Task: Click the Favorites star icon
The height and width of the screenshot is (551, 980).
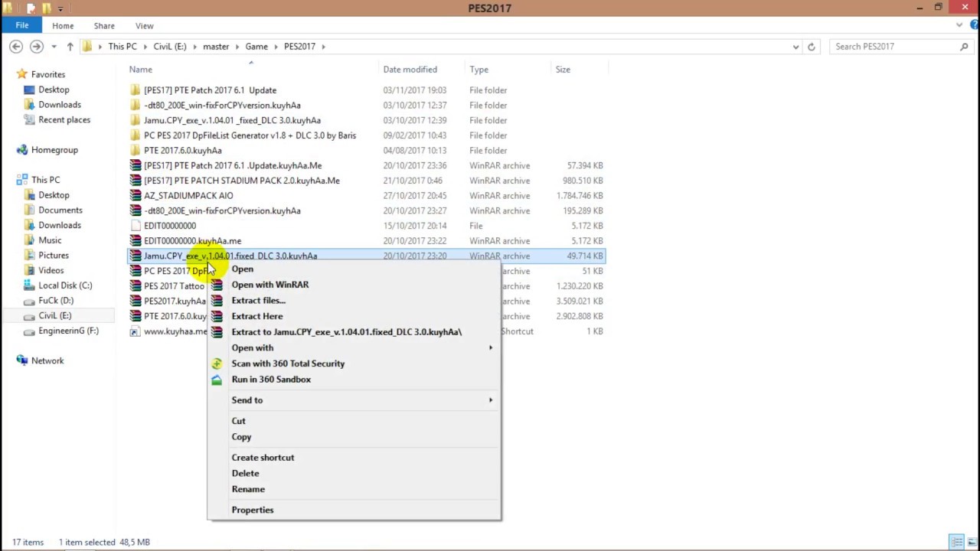Action: coord(21,74)
